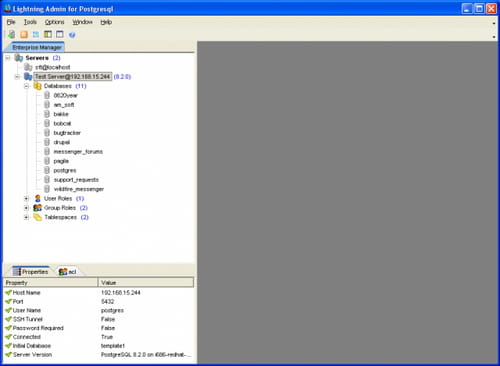Click the drupal database cylinder icon
Viewport: 500px width, 366px height.
pos(47,142)
